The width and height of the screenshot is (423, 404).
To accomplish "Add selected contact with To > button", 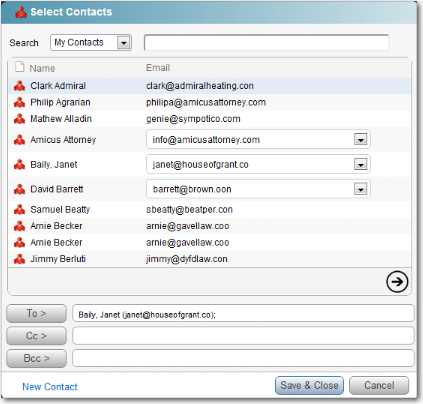I will click(37, 313).
